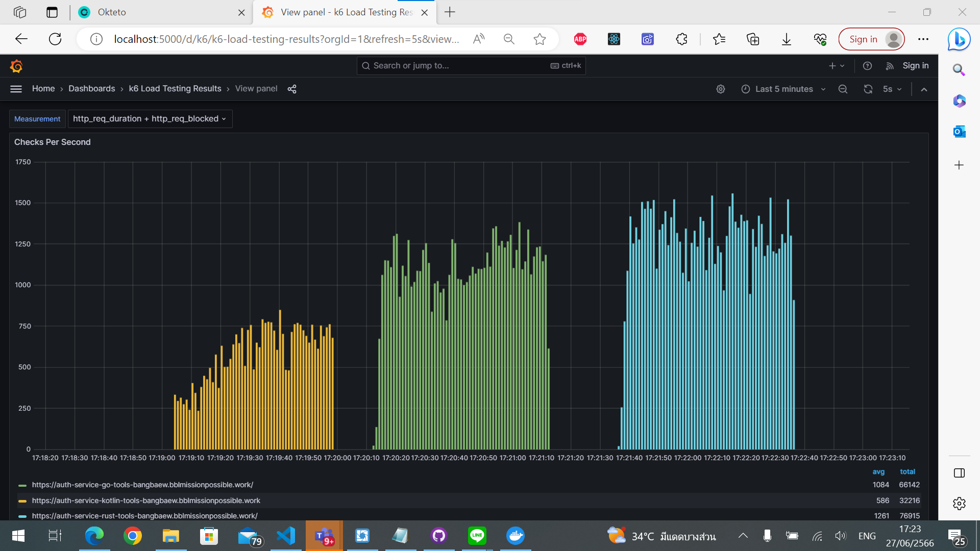The height and width of the screenshot is (551, 980).
Task: Toggle the go-tools series legend entry
Action: coord(142,485)
